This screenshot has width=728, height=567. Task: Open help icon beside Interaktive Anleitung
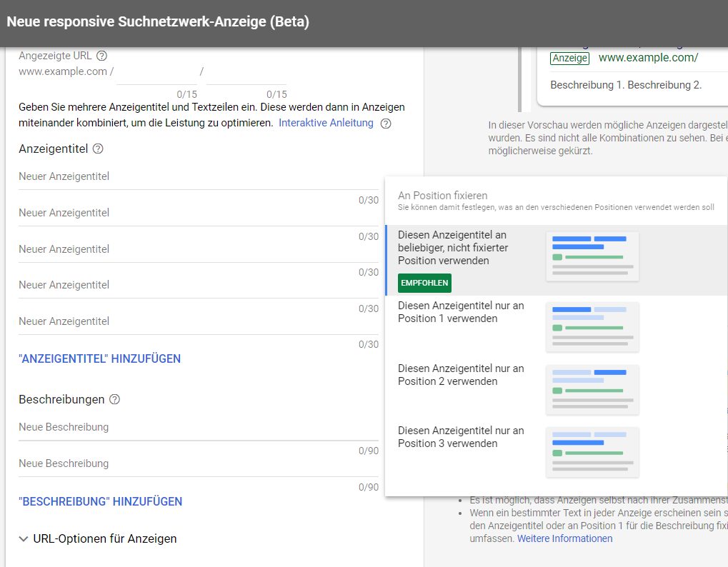(385, 123)
